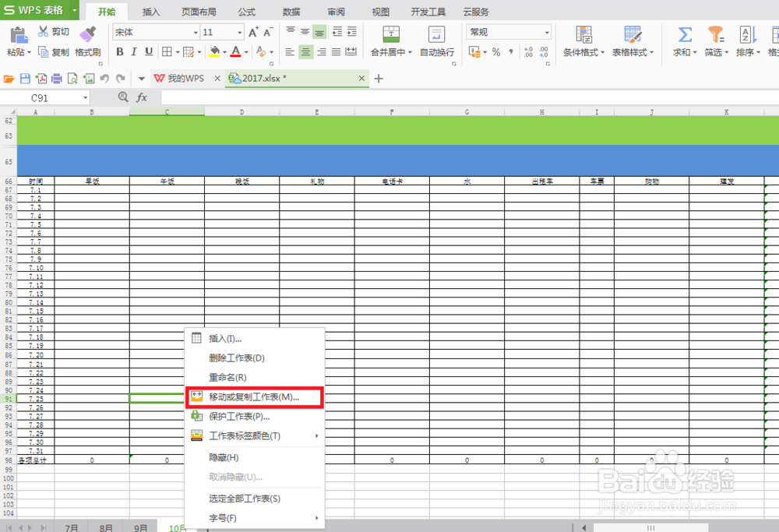779x532 pixels.
Task: Open the font size dropdown
Action: [239, 32]
